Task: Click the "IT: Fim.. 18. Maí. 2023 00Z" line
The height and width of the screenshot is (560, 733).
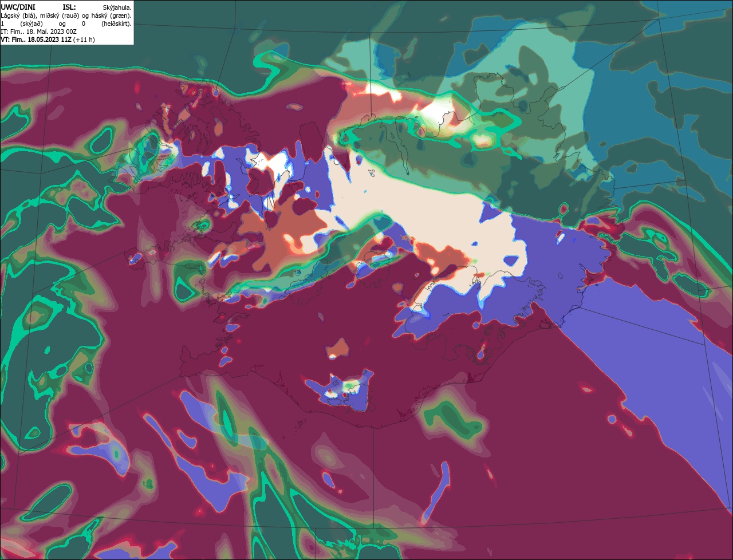Action: pos(38,32)
